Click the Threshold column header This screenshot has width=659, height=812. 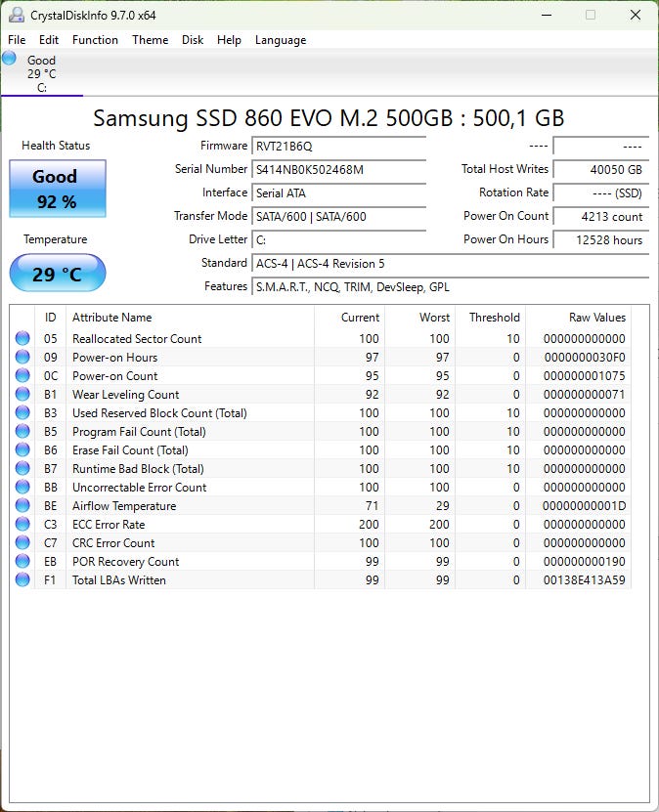tap(490, 317)
